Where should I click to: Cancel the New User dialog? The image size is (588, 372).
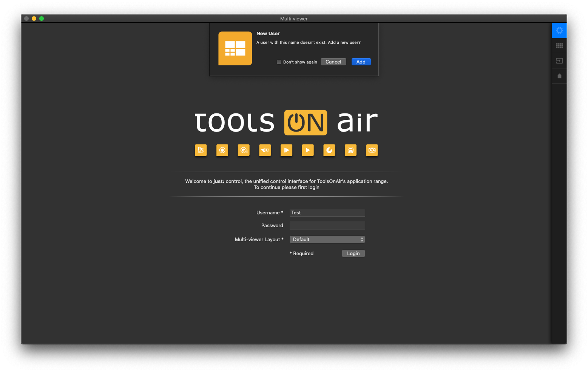(x=333, y=62)
